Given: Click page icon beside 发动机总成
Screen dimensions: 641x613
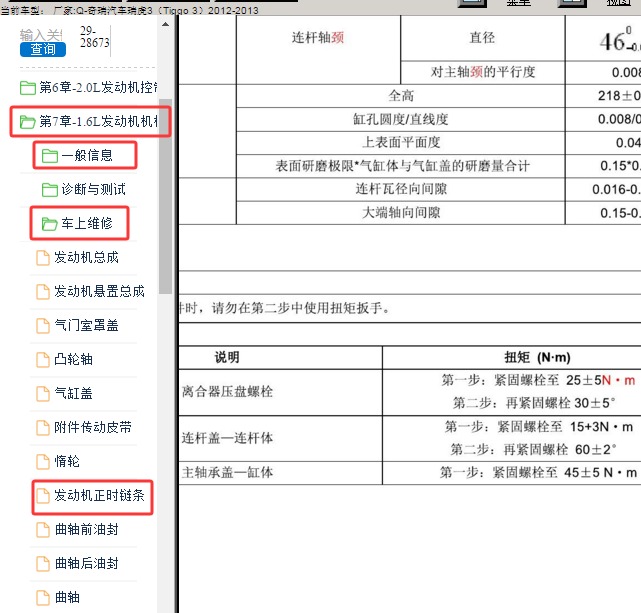Looking at the screenshot, I should point(43,258).
